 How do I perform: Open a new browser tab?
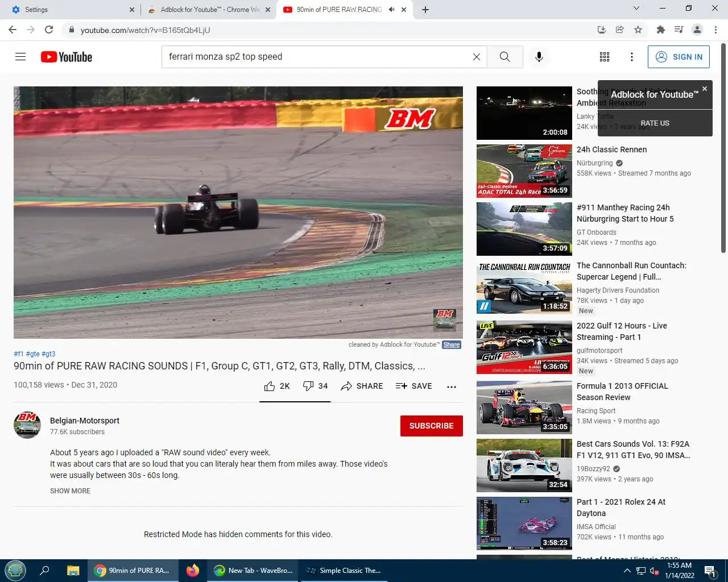425,10
